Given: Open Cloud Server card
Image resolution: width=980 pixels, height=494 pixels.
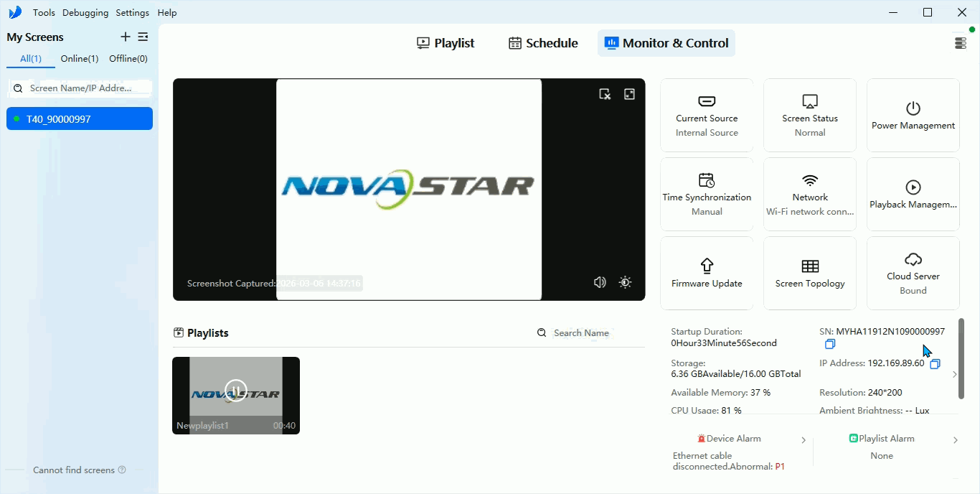Looking at the screenshot, I should (x=913, y=273).
